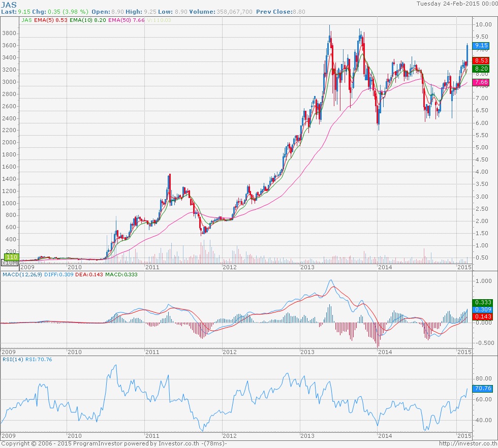Click the 40.00 RSI axis label
The height and width of the screenshot is (448, 498).
(484, 420)
